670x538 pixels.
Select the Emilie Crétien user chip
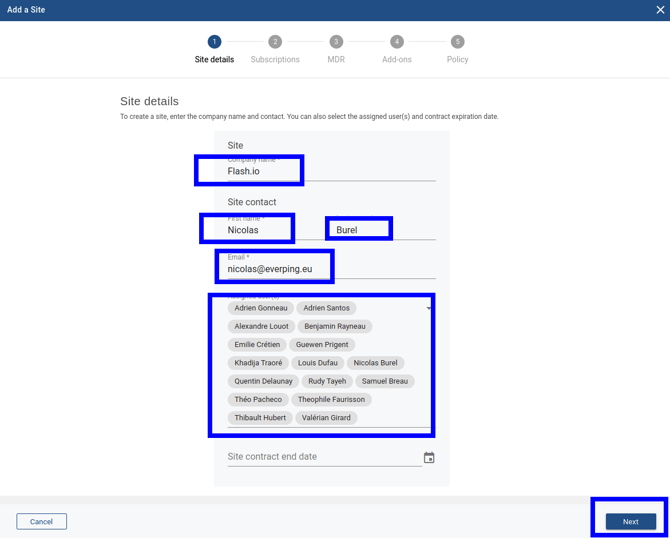point(257,345)
